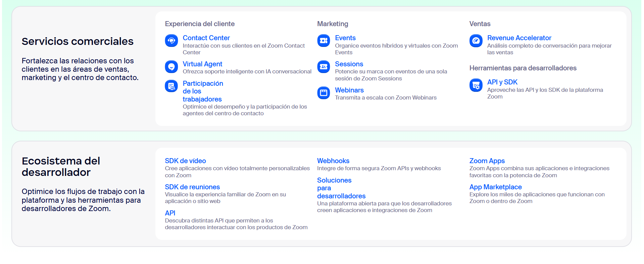Click 'Cree aplicaciones con vídeo' description

237,172
